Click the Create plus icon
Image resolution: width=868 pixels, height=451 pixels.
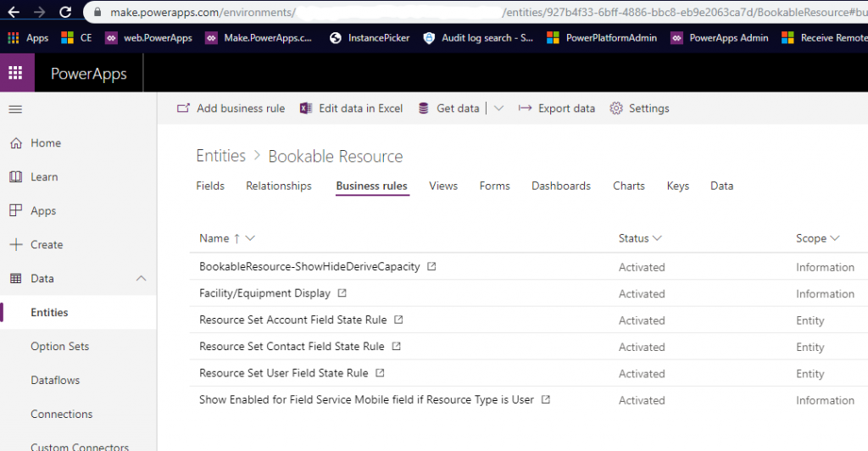(16, 244)
